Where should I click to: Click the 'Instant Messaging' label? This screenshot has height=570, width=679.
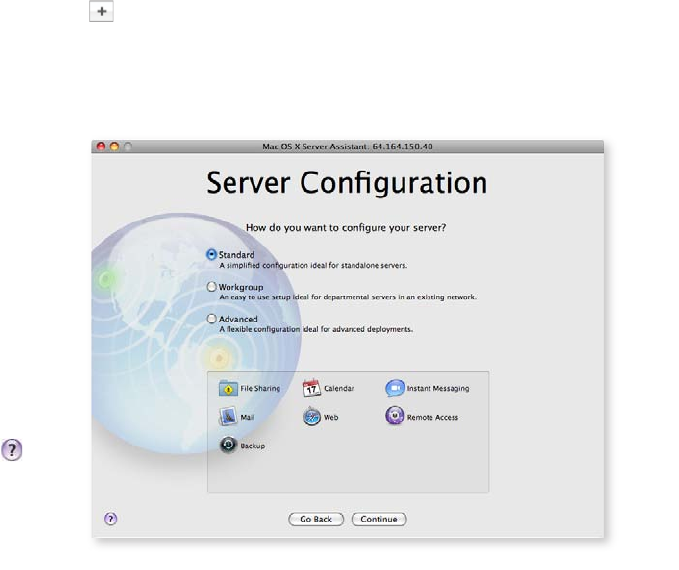click(438, 389)
